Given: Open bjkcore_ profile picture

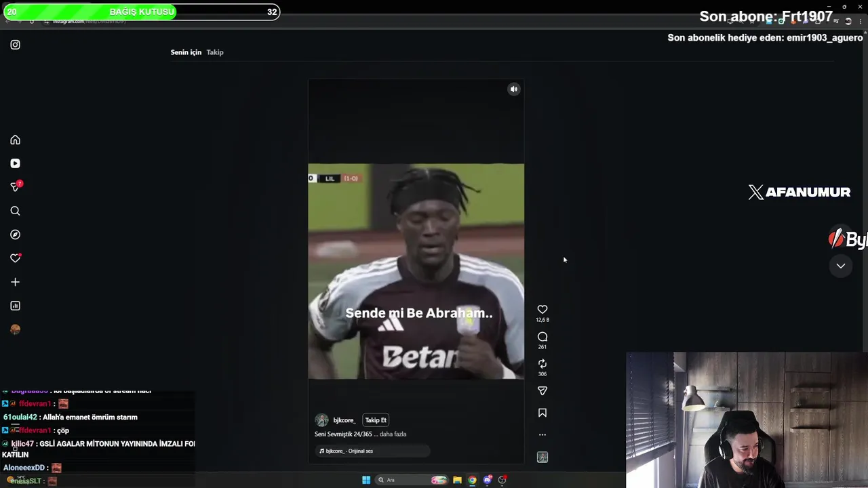Looking at the screenshot, I should point(322,420).
